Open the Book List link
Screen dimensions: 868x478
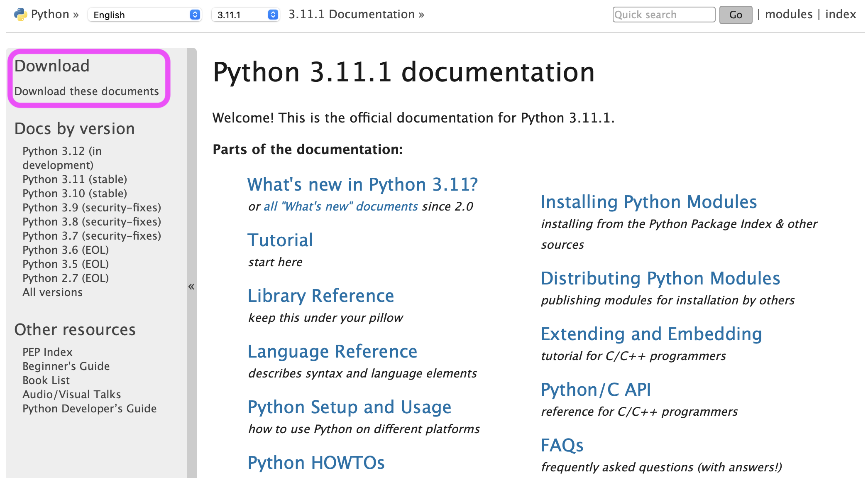pos(46,380)
